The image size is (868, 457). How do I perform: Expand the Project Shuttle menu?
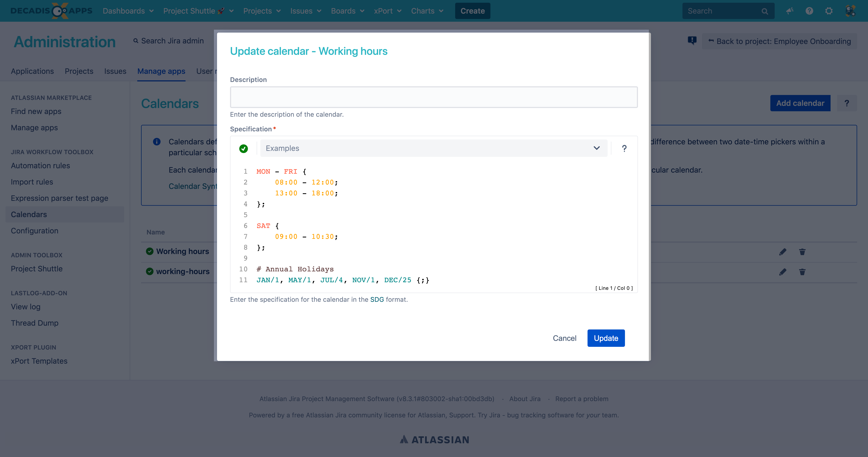click(x=199, y=11)
